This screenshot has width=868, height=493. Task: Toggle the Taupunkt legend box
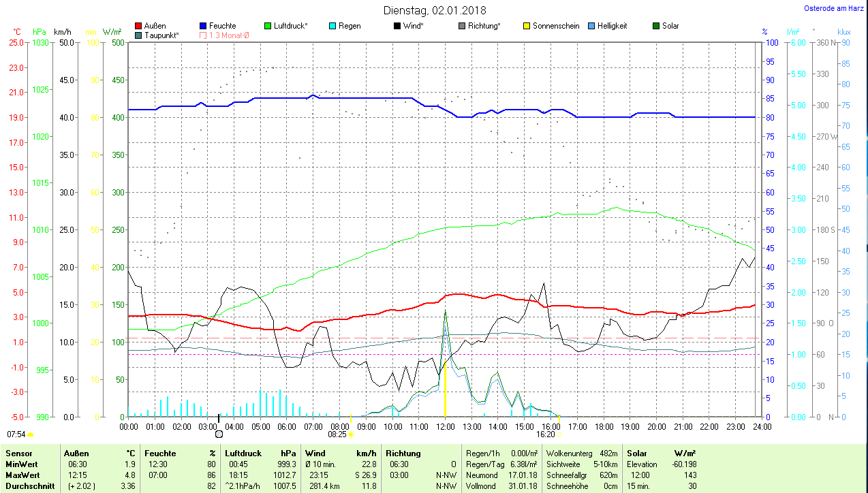pyautogui.click(x=139, y=35)
